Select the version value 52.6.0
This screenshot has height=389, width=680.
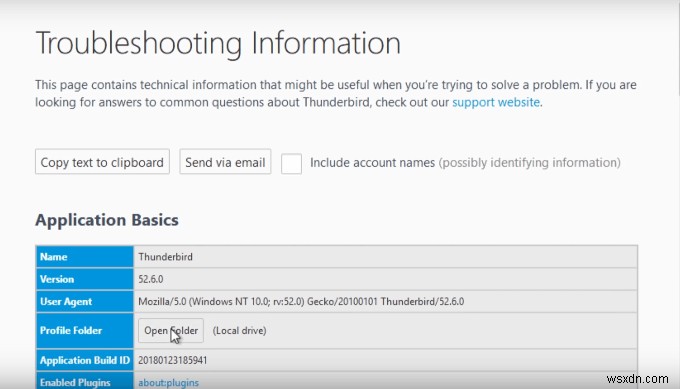point(151,279)
